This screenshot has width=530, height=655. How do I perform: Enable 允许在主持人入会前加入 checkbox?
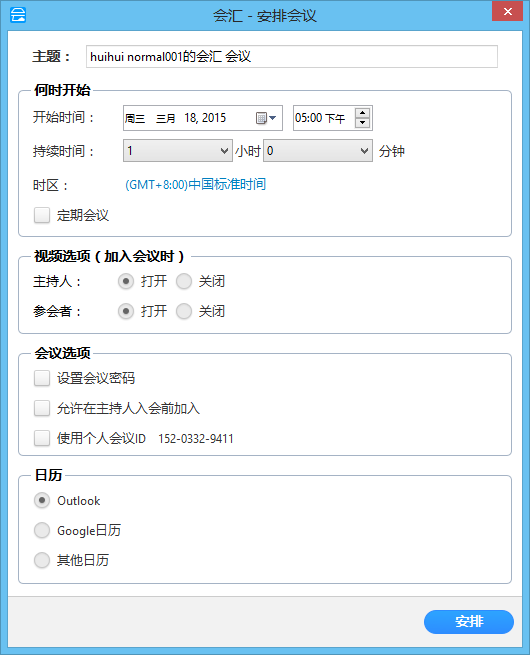click(x=42, y=408)
